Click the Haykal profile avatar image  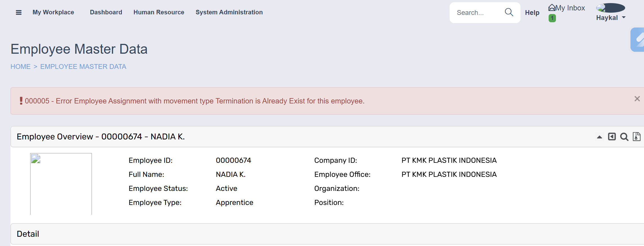[x=610, y=8]
